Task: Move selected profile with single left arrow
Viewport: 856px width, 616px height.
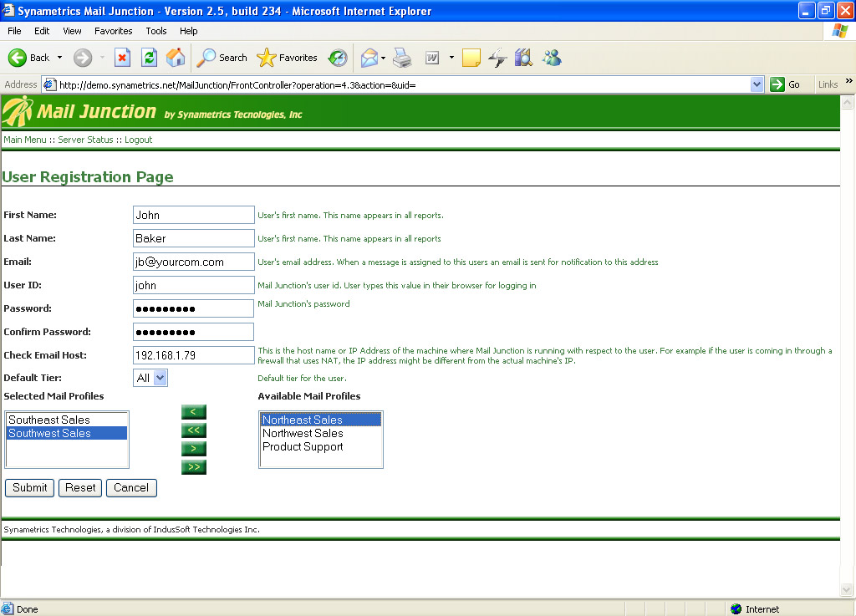Action: (193, 412)
